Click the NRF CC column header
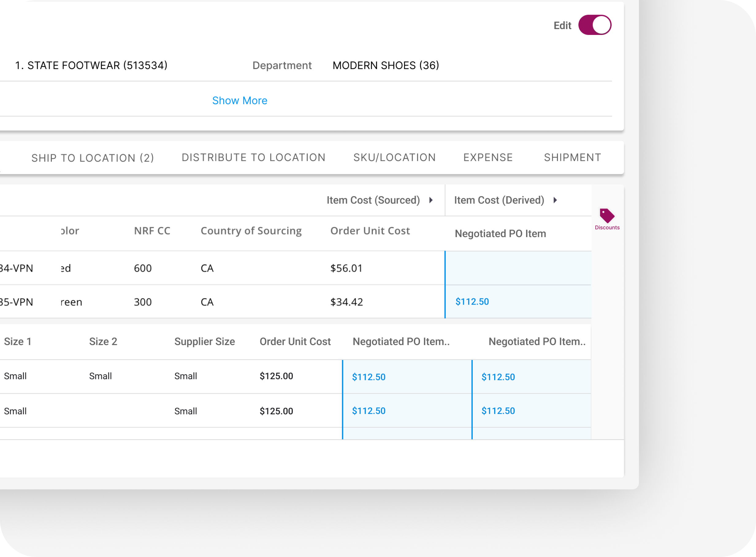The width and height of the screenshot is (756, 557). coord(152,231)
